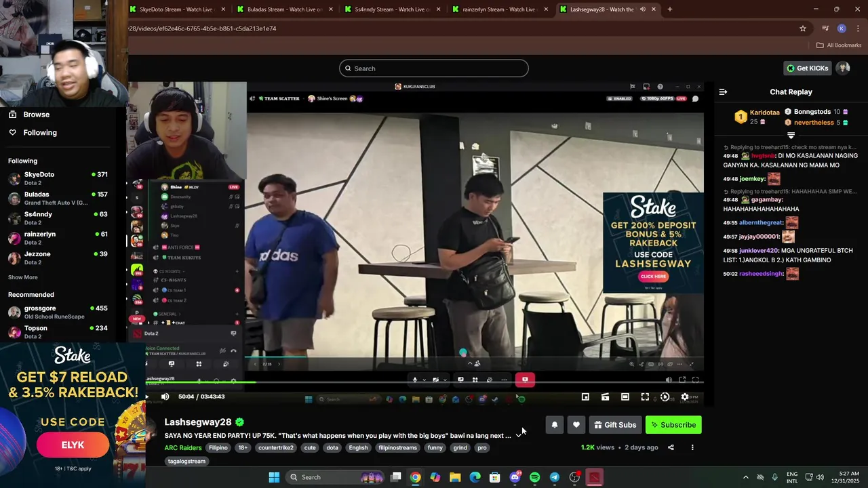
Task: Click the Get KICKs button
Action: click(807, 68)
